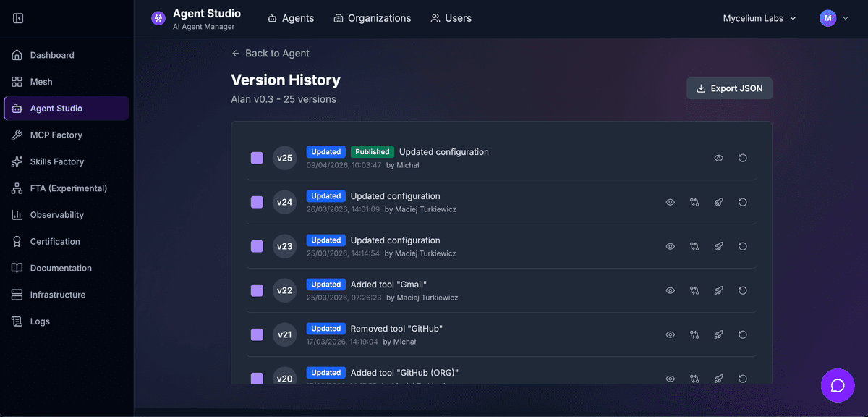Collapse the sidebar with the panel icon

[x=18, y=18]
